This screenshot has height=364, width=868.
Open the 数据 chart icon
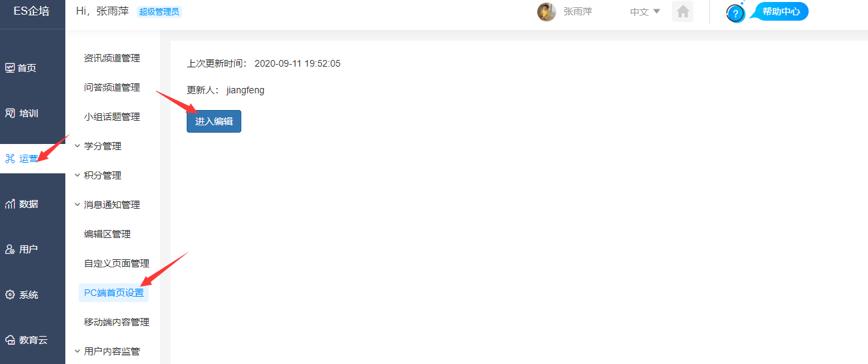[10, 204]
